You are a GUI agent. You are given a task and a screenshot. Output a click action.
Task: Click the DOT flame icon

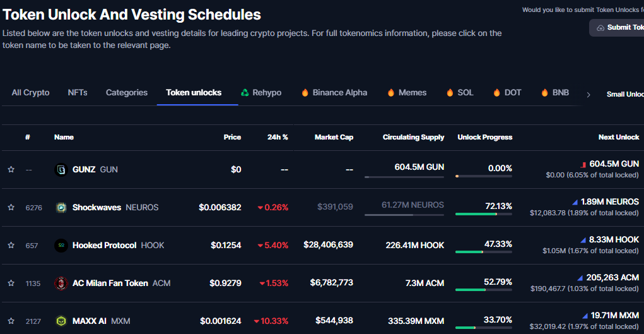(x=496, y=93)
